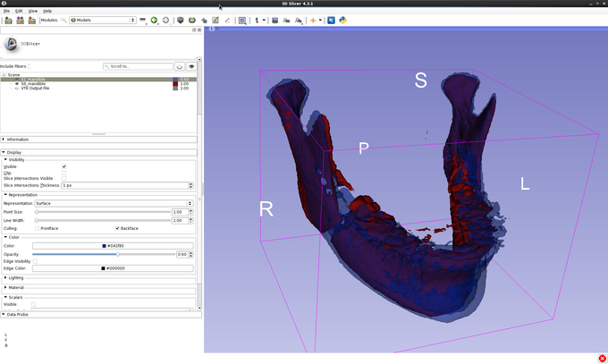Select S6_mandible in the scene tree
The width and height of the screenshot is (608, 364).
pos(34,84)
